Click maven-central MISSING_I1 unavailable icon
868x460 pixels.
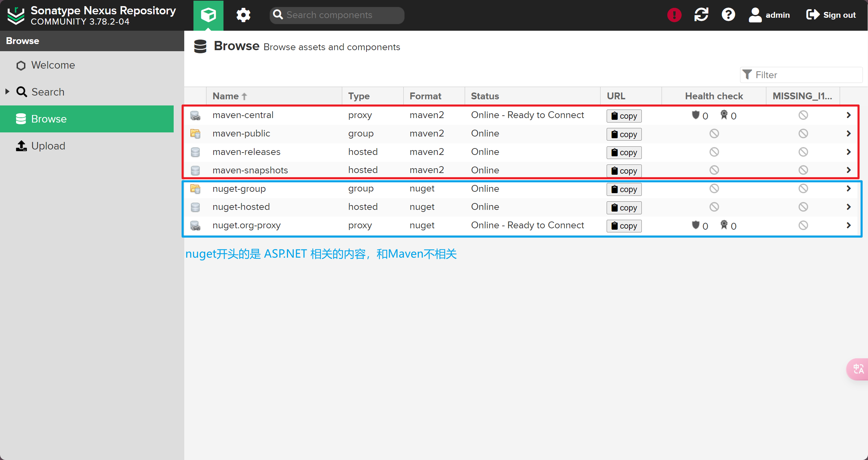[x=803, y=115]
